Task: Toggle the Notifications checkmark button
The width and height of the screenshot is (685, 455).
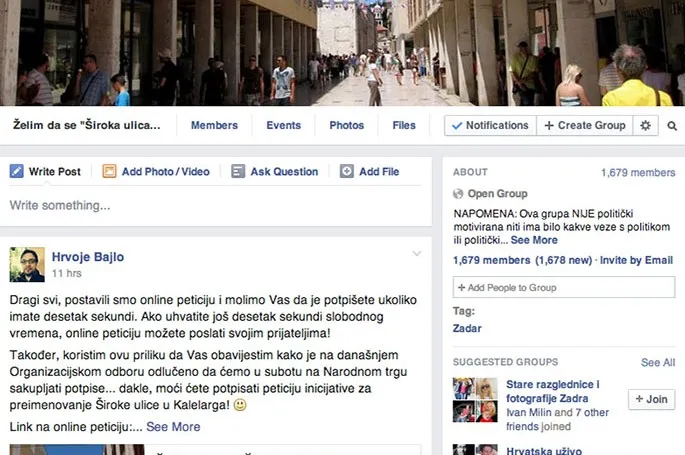Action: pos(490,126)
